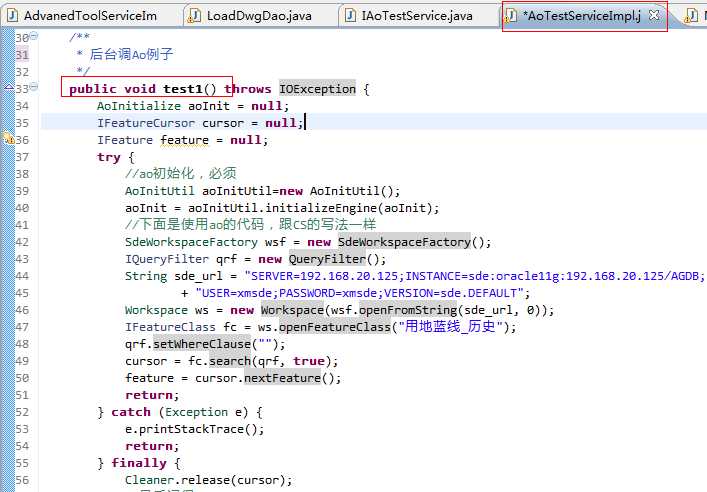This screenshot has height=492, width=707.
Task: Click AoInitialize type on line 34
Action: point(139,106)
